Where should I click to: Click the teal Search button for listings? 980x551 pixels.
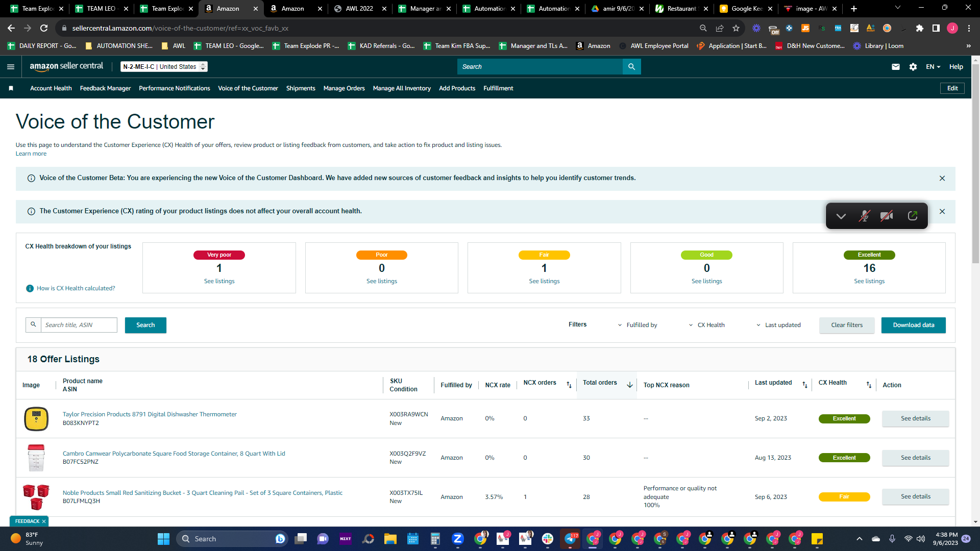pos(145,325)
